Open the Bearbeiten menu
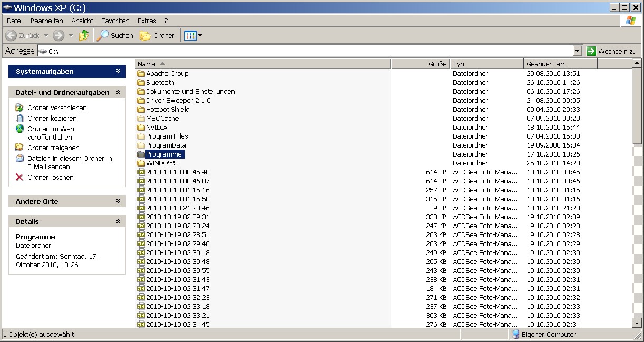Viewport: 644px width, 342px height. pos(47,21)
